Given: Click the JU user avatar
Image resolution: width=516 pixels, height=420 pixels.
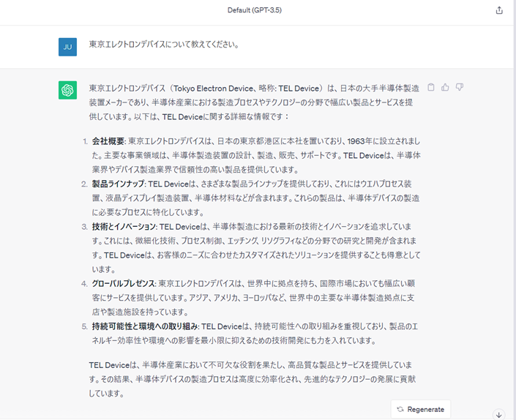Looking at the screenshot, I should pyautogui.click(x=68, y=47).
